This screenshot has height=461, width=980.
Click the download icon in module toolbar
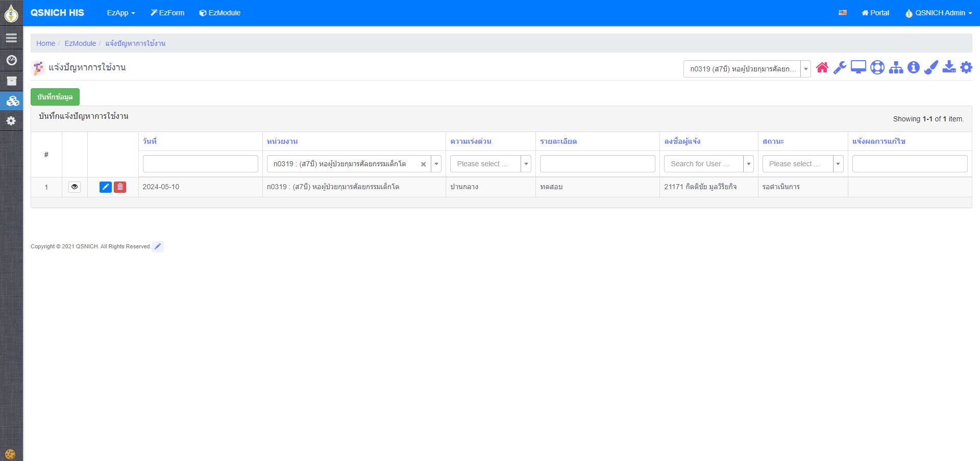(949, 68)
